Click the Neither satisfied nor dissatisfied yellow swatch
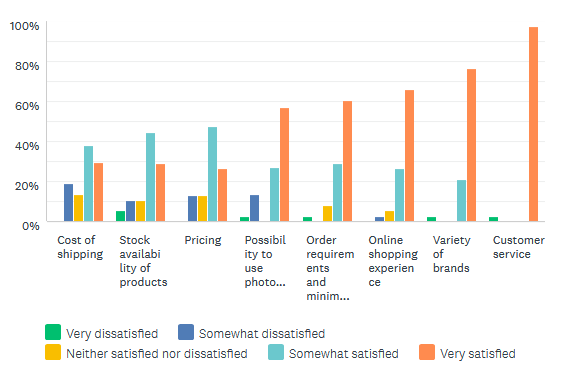Image resolution: width=568 pixels, height=384 pixels. [53, 352]
